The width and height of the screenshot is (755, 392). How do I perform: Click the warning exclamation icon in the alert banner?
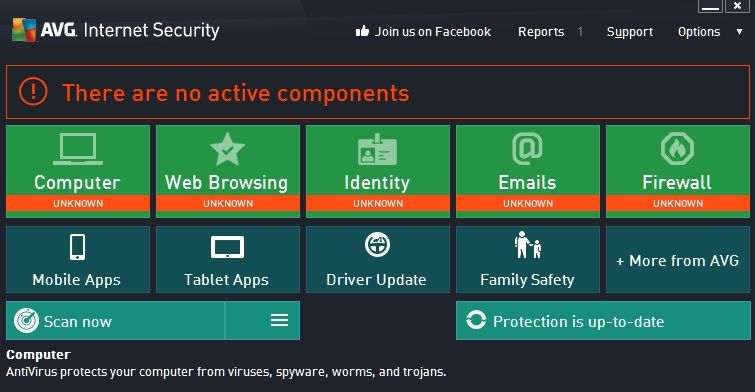click(33, 91)
